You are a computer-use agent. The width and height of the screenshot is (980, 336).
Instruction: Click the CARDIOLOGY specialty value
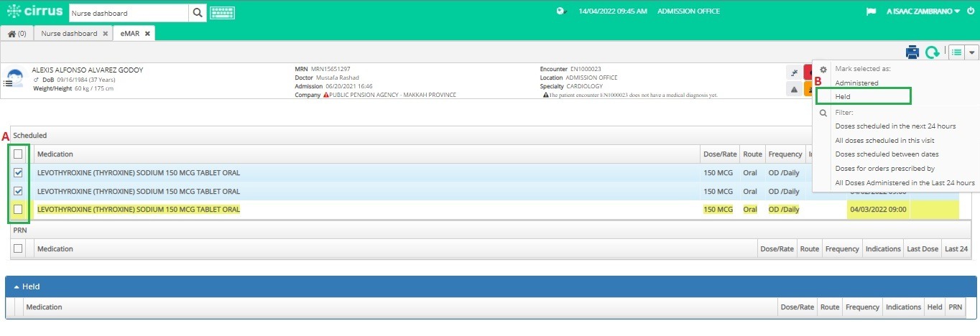[x=583, y=86]
